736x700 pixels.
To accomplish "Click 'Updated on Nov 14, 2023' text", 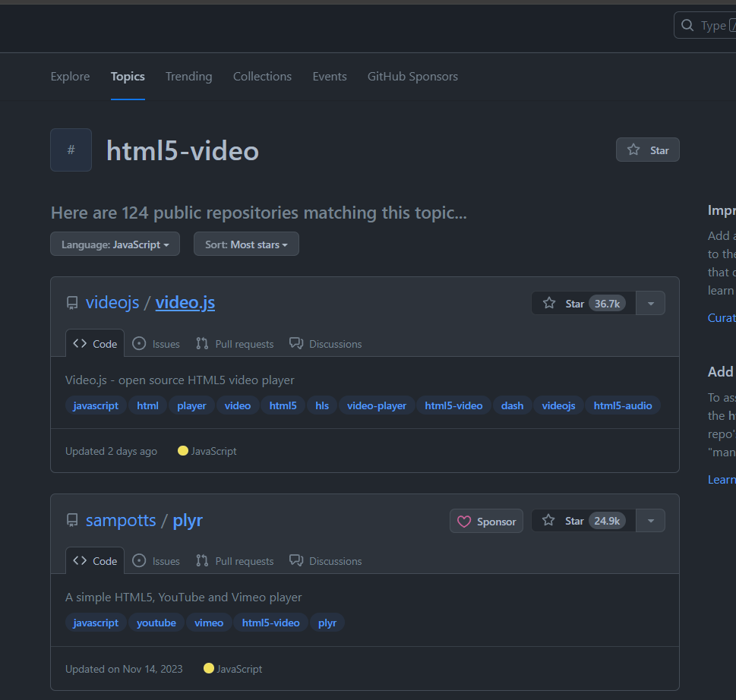I will click(124, 669).
